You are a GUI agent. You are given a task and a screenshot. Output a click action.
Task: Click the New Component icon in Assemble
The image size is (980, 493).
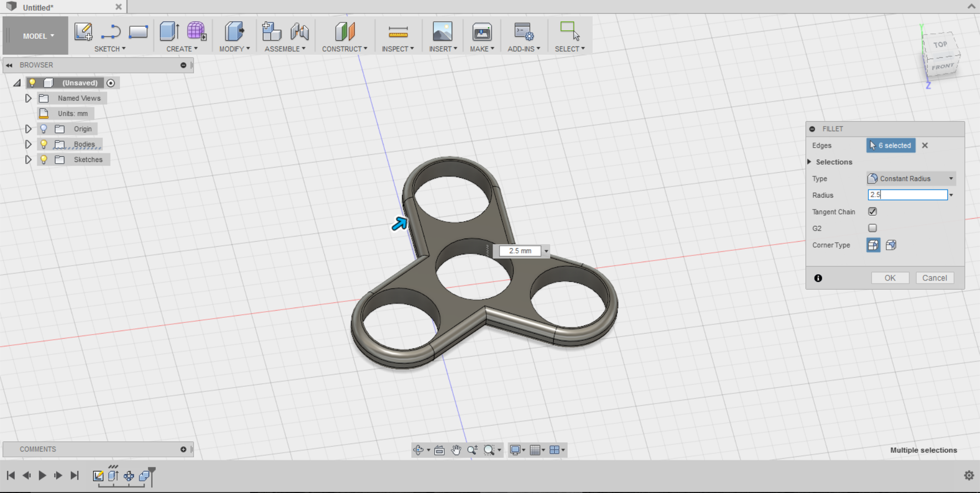pyautogui.click(x=272, y=32)
